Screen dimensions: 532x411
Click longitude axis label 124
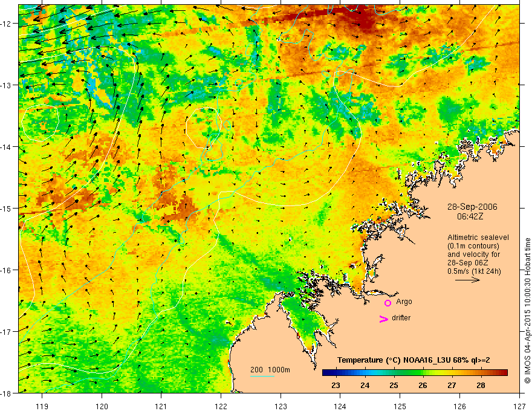340,406
